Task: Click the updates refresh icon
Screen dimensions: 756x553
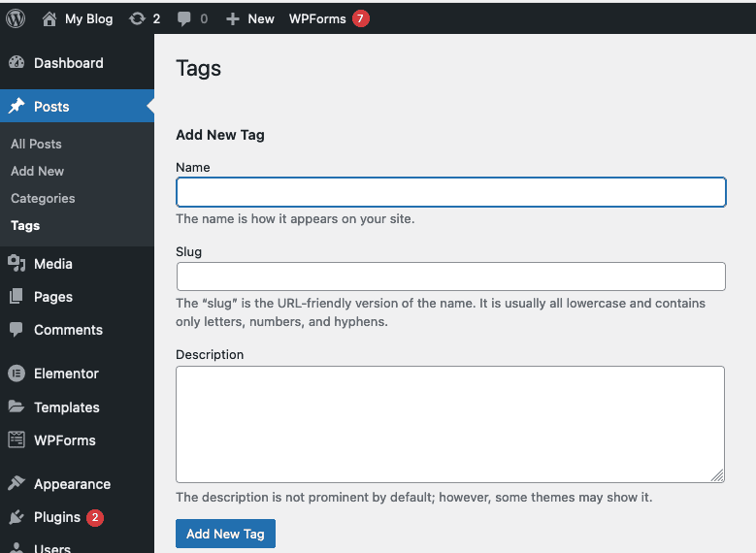Action: 138,18
